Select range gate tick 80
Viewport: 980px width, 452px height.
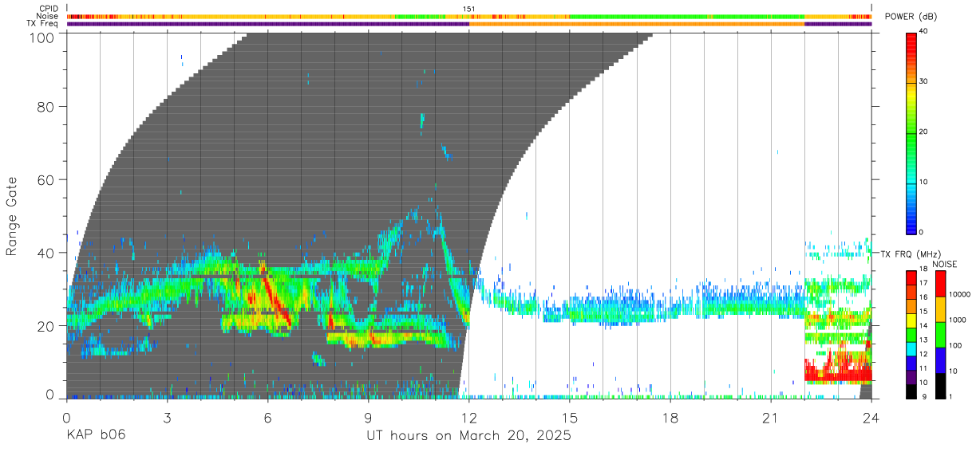point(46,107)
